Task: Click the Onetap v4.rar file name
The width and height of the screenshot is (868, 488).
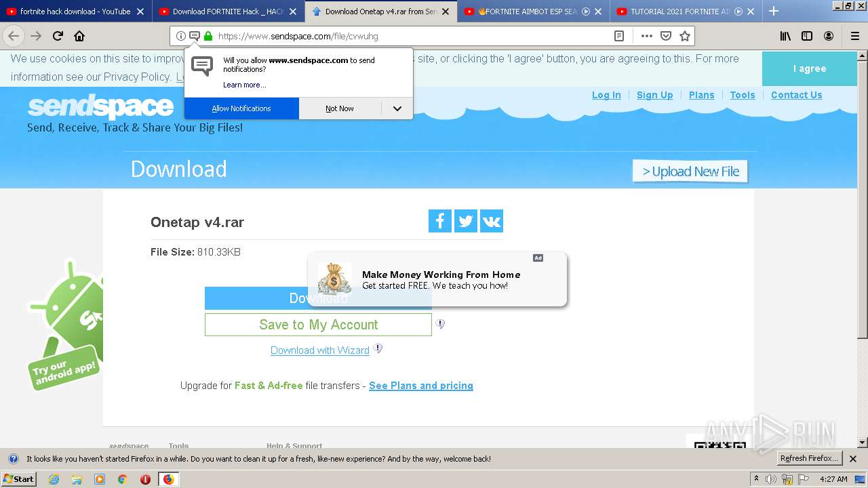Action: 197,222
